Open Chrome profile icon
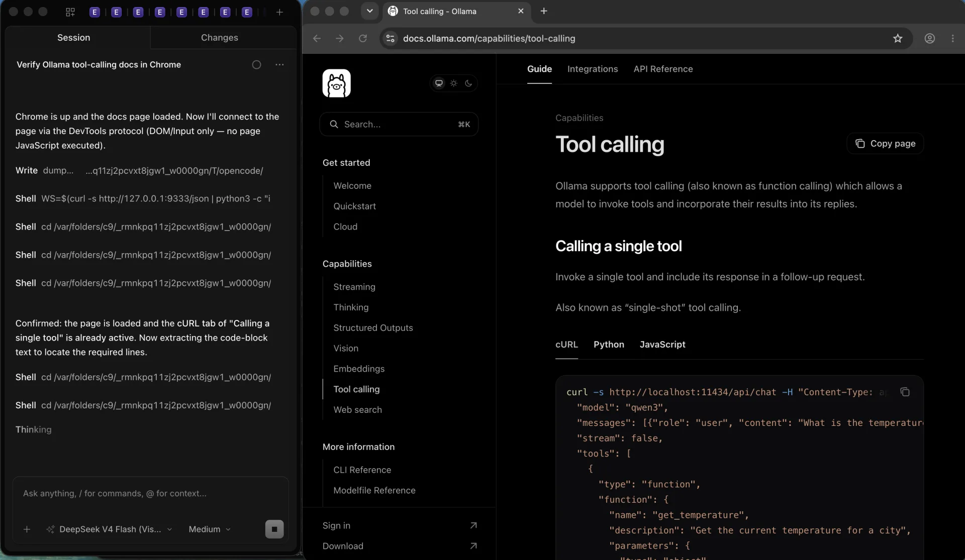The width and height of the screenshot is (965, 560). tap(930, 38)
